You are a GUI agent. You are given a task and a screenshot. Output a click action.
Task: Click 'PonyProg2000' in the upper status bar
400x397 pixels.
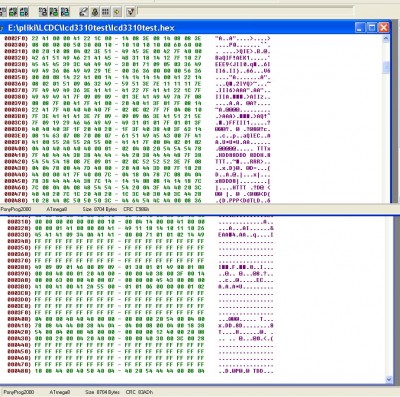16,209
